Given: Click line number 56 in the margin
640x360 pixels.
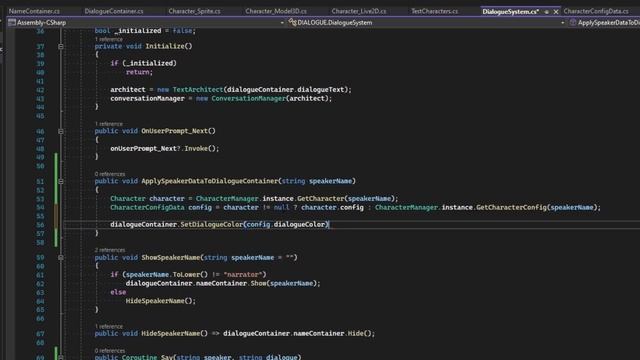Looking at the screenshot, I should (40, 225).
